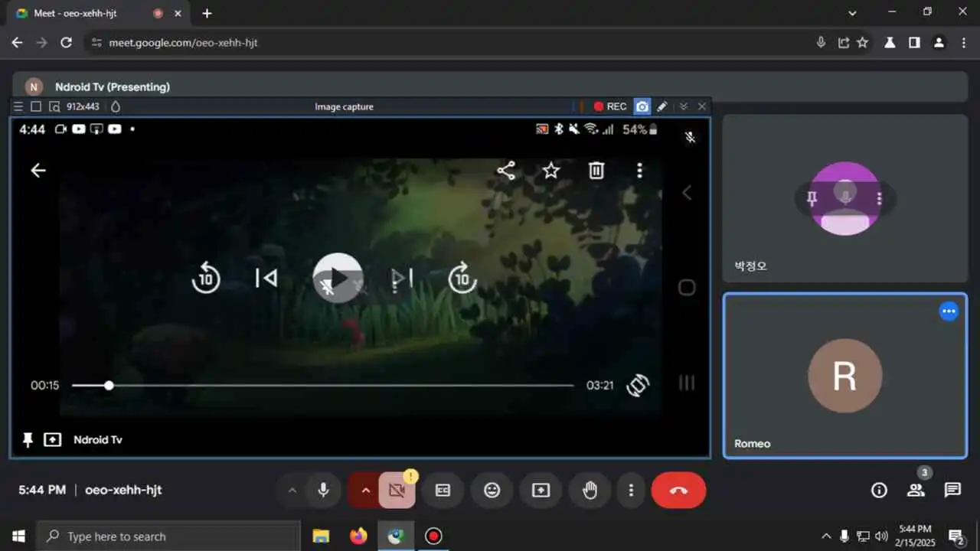Skip to the previous video
Image resolution: width=980 pixels, height=551 pixels.
coord(266,278)
